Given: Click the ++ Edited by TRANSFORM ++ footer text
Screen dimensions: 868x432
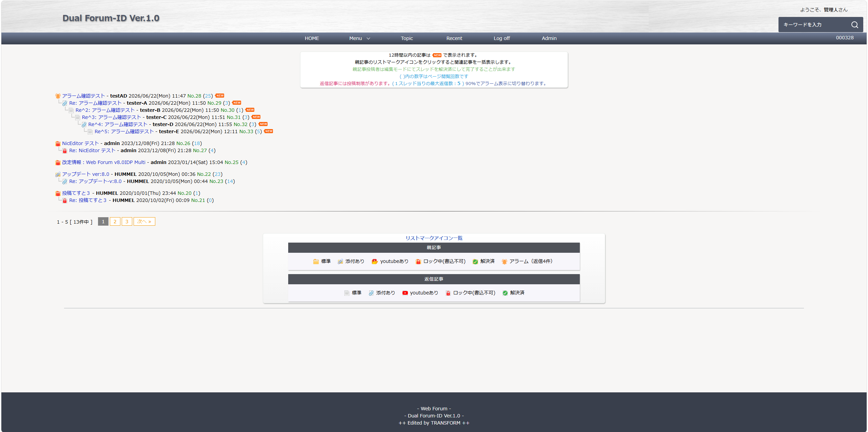Looking at the screenshot, I should (x=434, y=423).
